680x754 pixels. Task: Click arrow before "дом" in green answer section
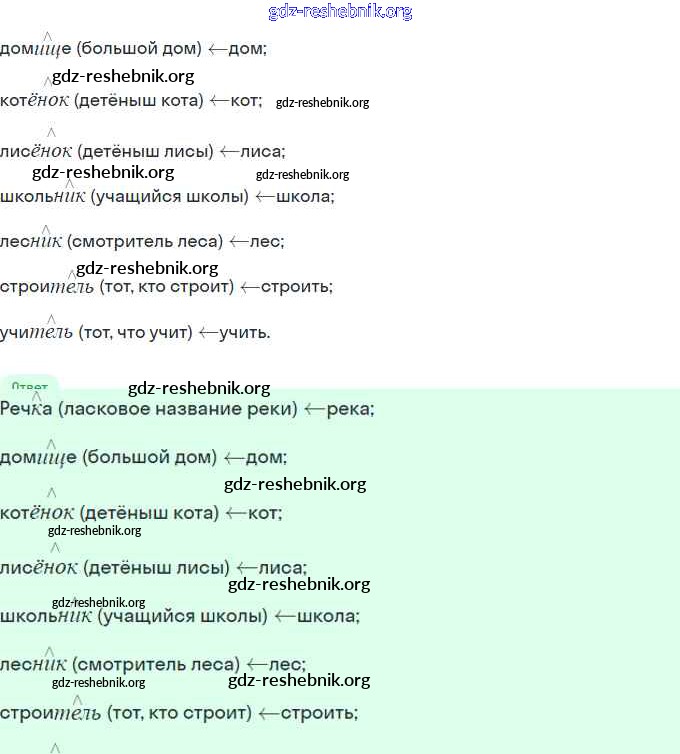(234, 458)
